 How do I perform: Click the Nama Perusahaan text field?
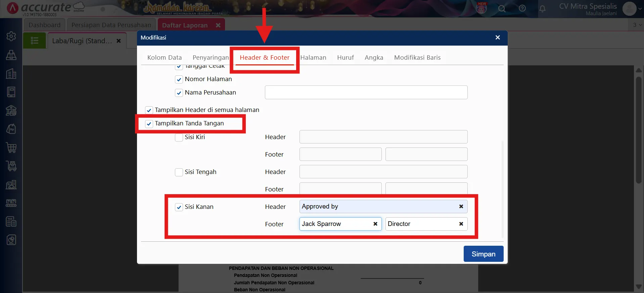click(x=366, y=93)
